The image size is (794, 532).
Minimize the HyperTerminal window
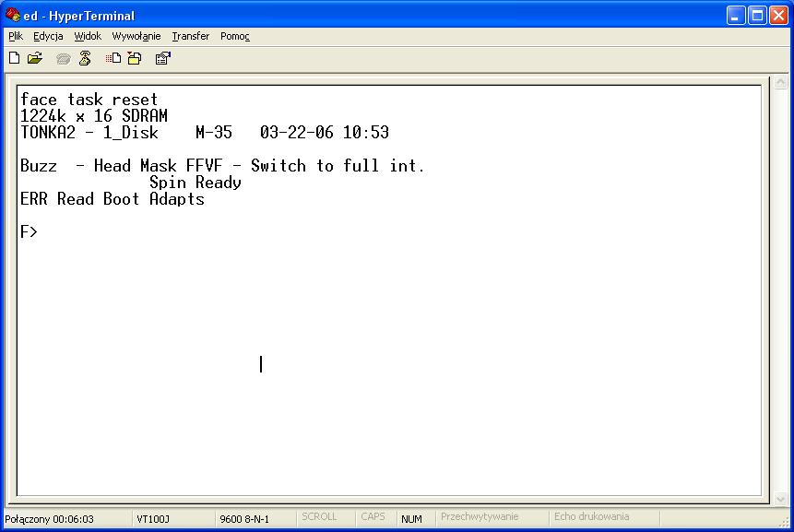[x=736, y=16]
